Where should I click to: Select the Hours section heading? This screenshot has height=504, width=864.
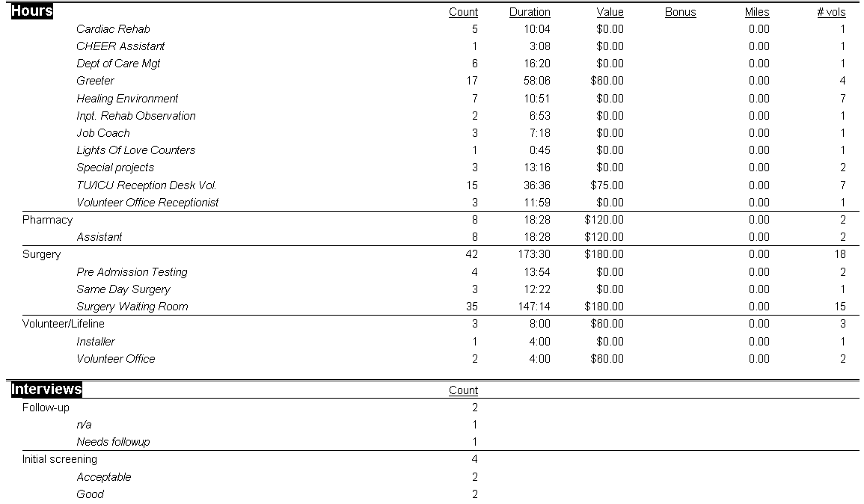32,11
